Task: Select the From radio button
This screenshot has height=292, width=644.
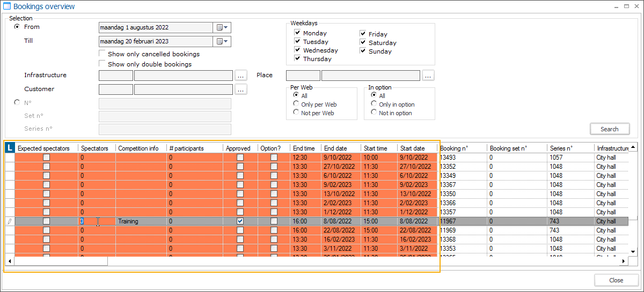Action: pos(17,27)
